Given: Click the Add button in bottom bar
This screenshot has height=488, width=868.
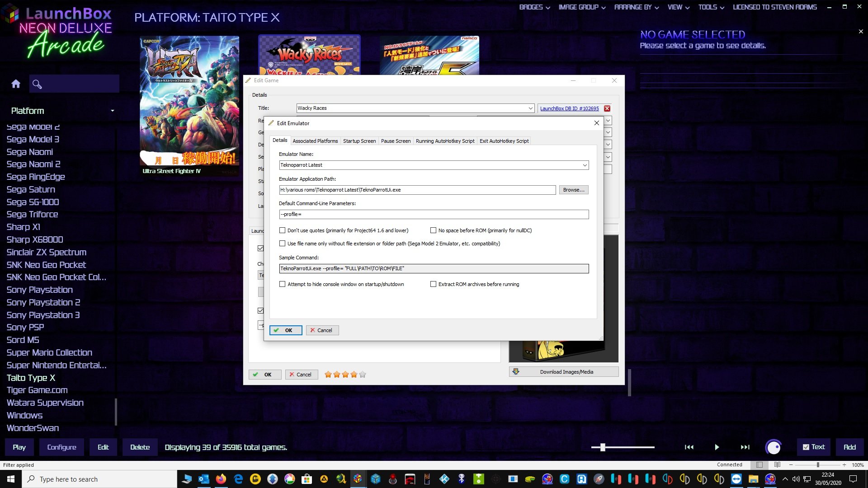Looking at the screenshot, I should pos(849,447).
